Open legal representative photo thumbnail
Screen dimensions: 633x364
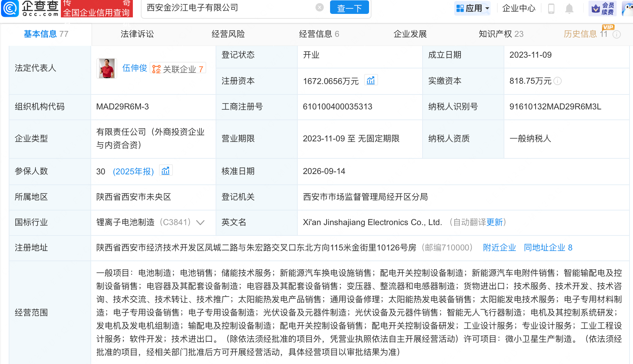(106, 68)
